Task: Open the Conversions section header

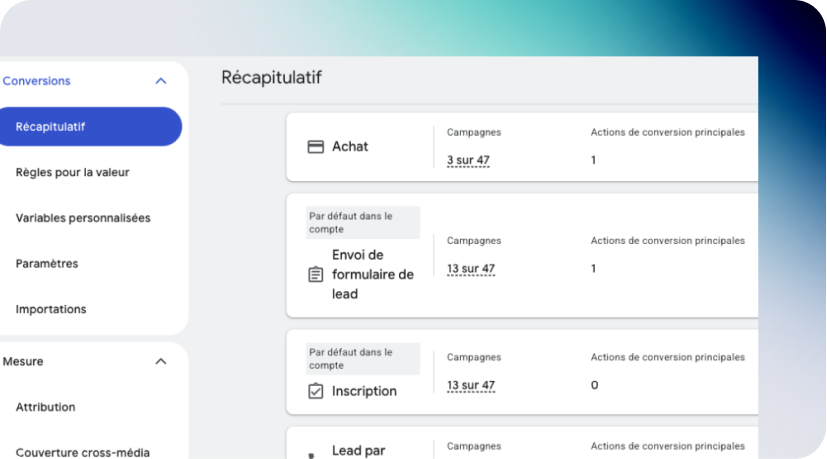Action: point(36,81)
